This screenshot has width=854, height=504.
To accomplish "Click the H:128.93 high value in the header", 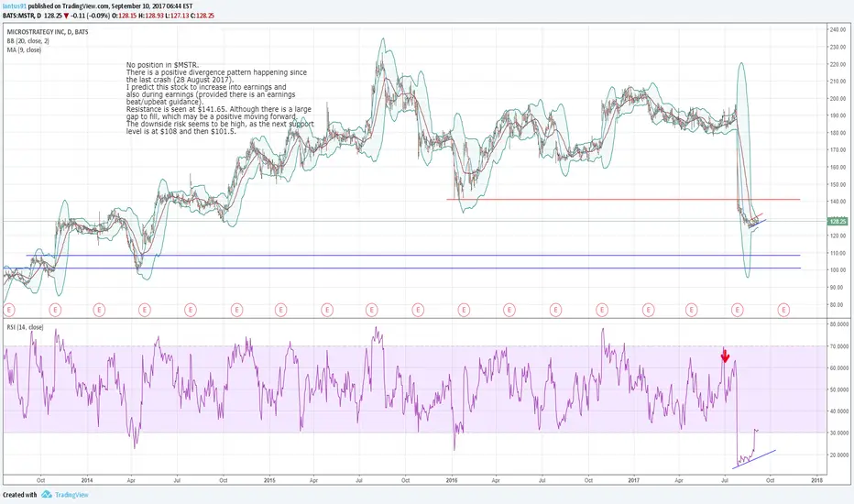I will 151,16.
